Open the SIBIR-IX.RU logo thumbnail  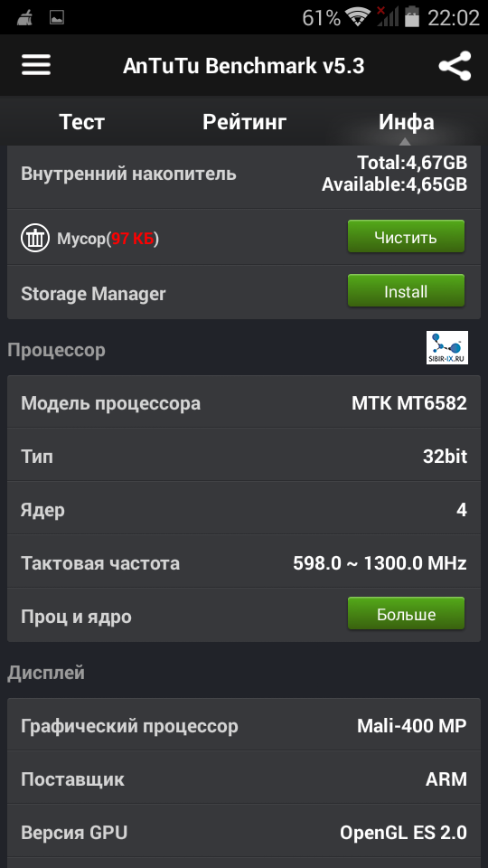coord(447,347)
